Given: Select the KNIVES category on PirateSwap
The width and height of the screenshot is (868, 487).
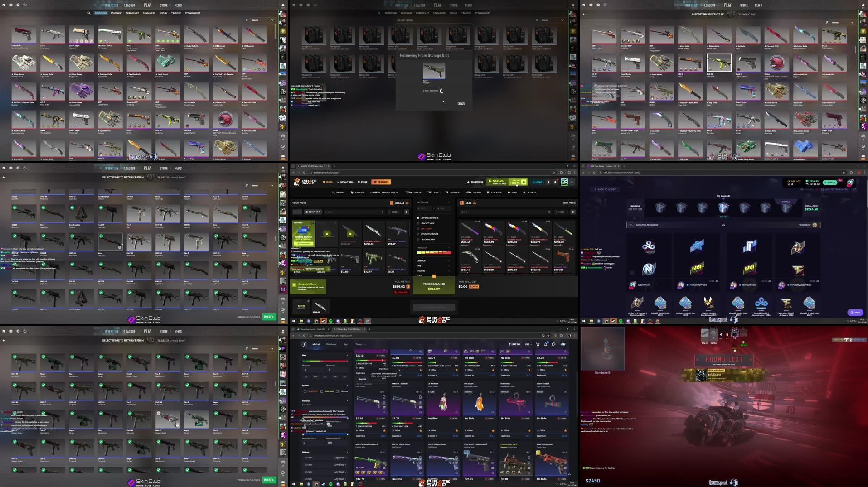Looking at the screenshot, I should click(x=338, y=192).
